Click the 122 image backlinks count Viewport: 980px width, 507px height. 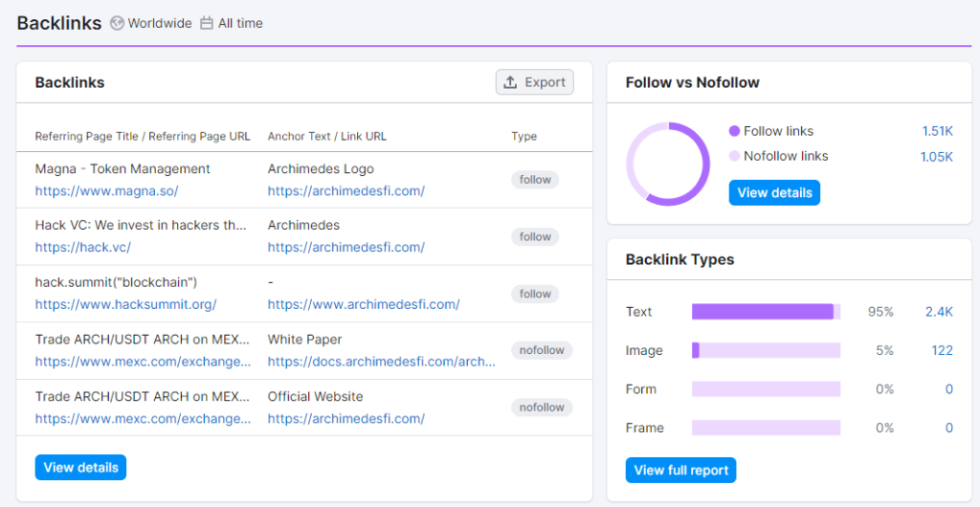click(x=942, y=351)
